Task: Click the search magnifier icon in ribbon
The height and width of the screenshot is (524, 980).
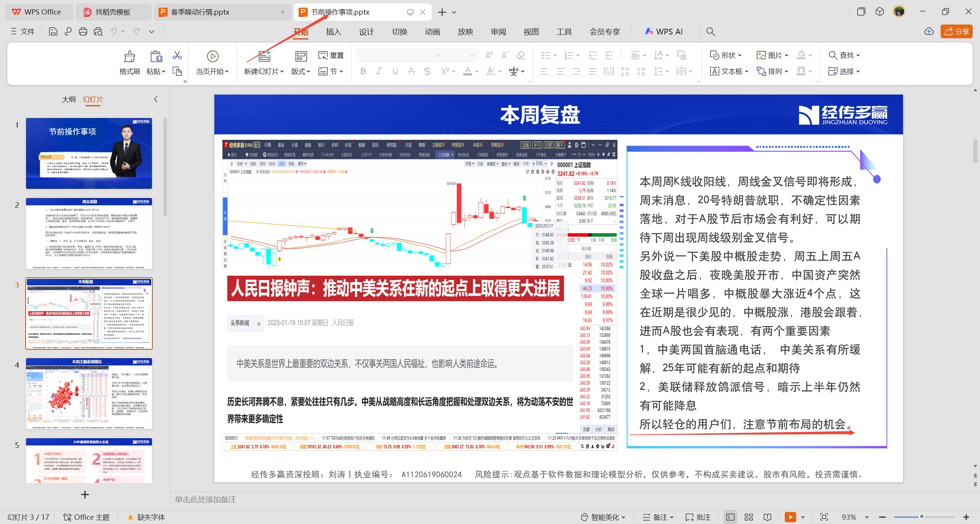Action: (710, 32)
